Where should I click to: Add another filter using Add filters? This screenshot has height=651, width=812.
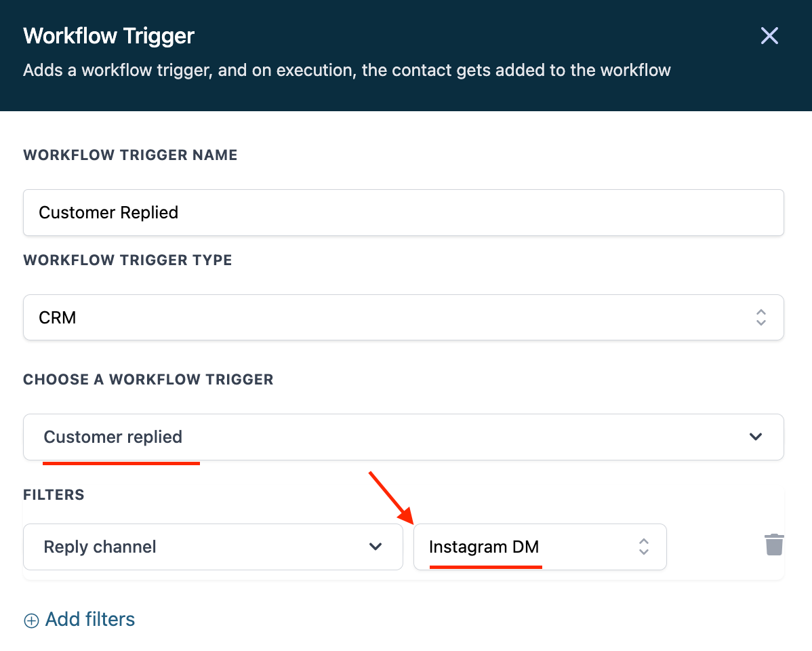(x=89, y=620)
